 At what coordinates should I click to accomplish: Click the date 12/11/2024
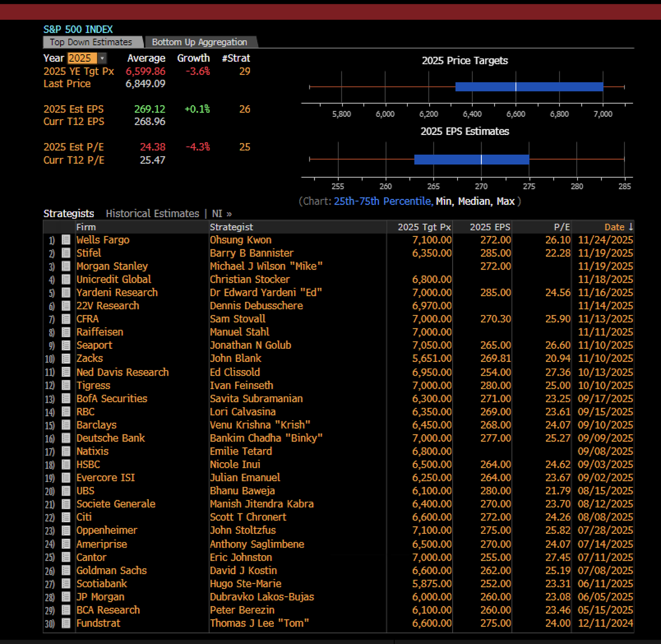click(606, 624)
